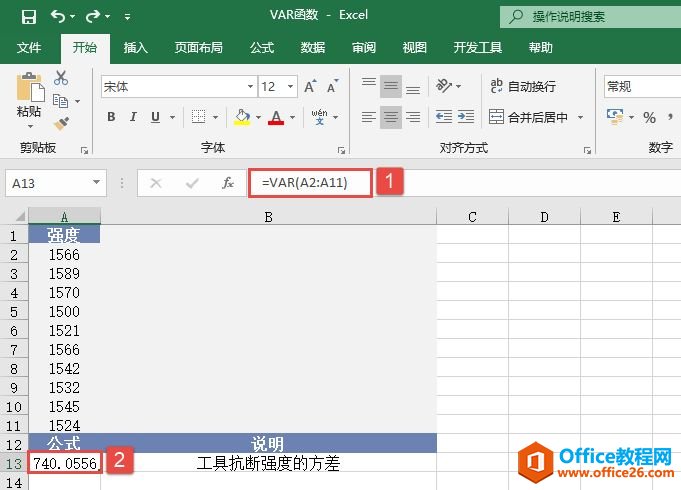This screenshot has height=490, width=681.
Task: Open the 常规 number format box
Action: point(642,86)
